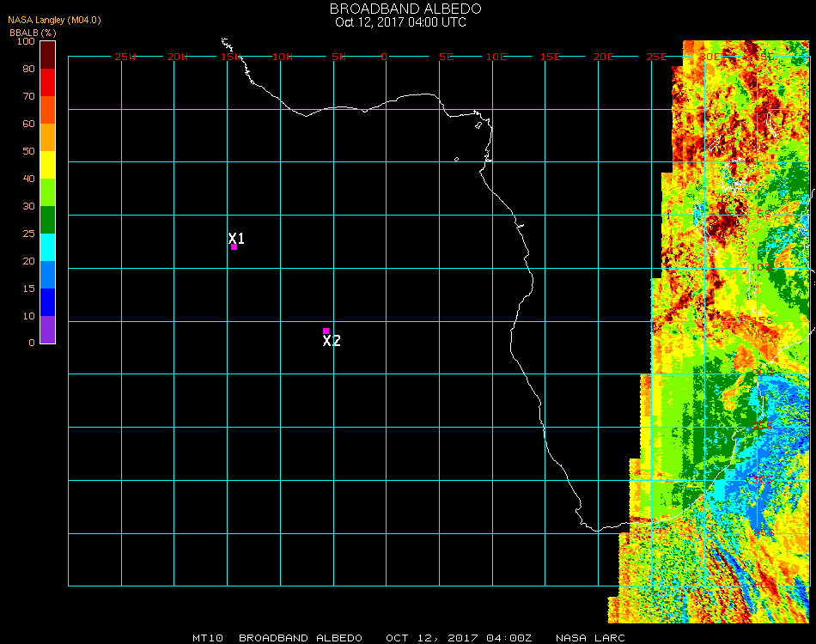The width and height of the screenshot is (816, 644).
Task: Select the red 70-80 color band
Action: [x=47, y=82]
